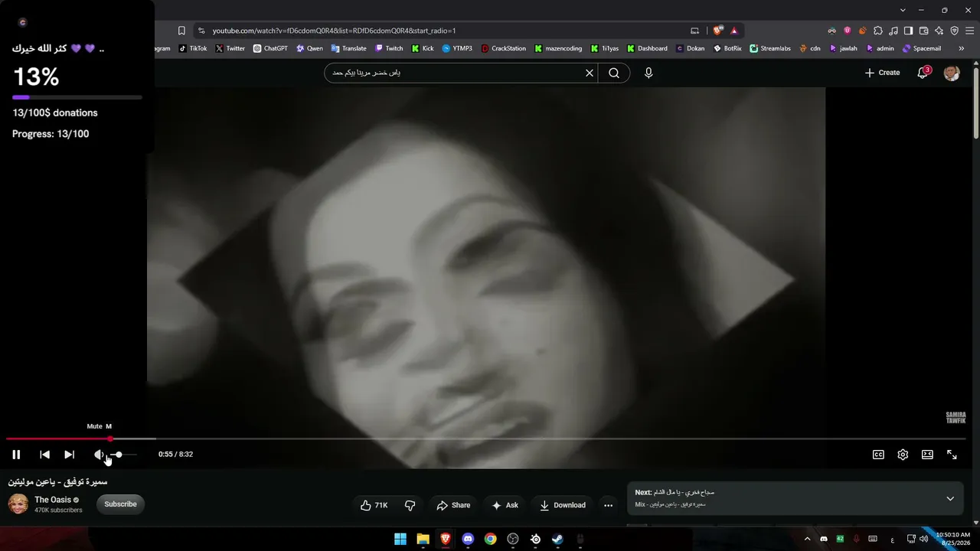Screen dimensions: 980x551
Task: Like the video with 71K likes
Action: click(x=374, y=505)
